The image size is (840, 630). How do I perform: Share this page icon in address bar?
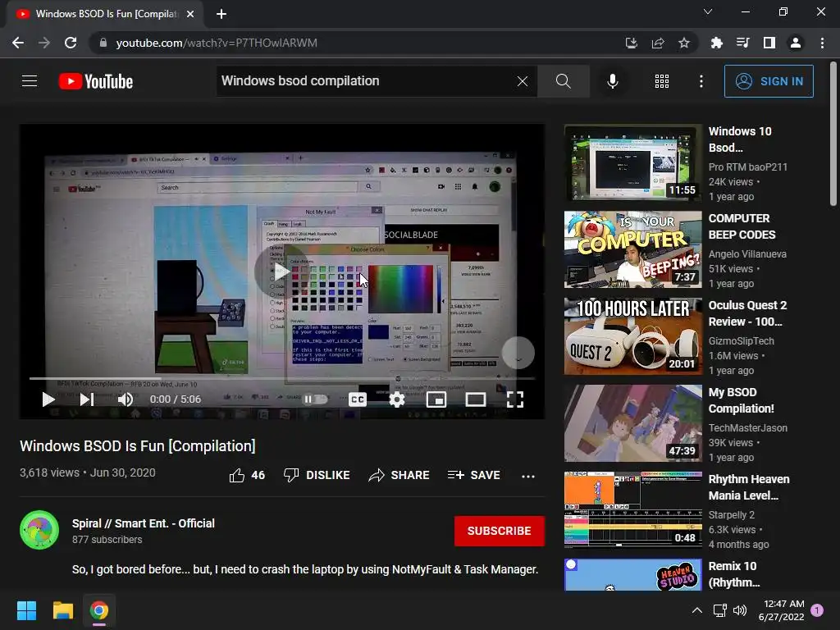click(658, 43)
